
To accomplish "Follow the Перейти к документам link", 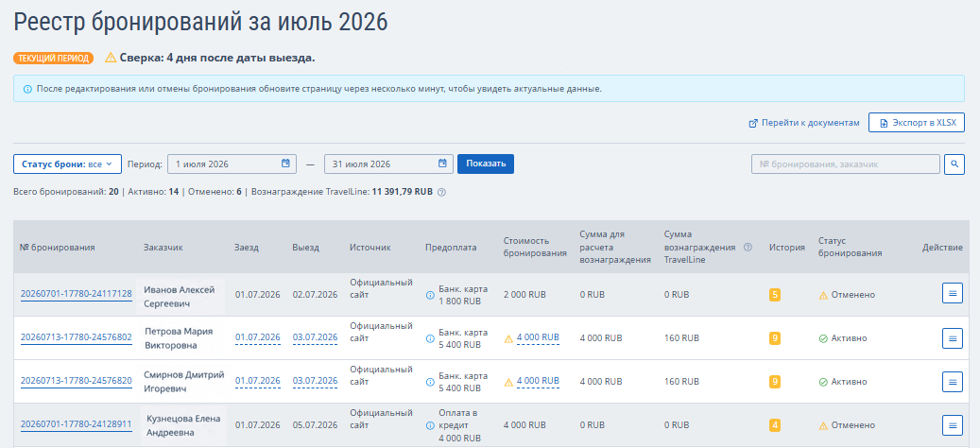I will pos(804,124).
